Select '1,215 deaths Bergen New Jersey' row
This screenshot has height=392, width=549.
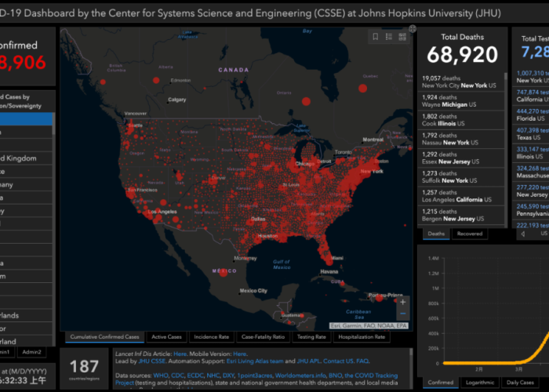tap(461, 215)
